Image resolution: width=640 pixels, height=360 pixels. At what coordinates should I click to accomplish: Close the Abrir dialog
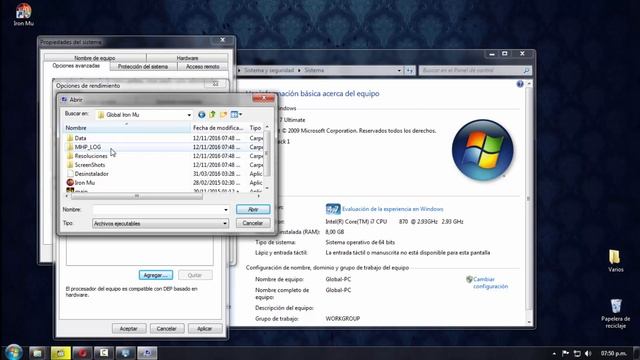click(263, 99)
